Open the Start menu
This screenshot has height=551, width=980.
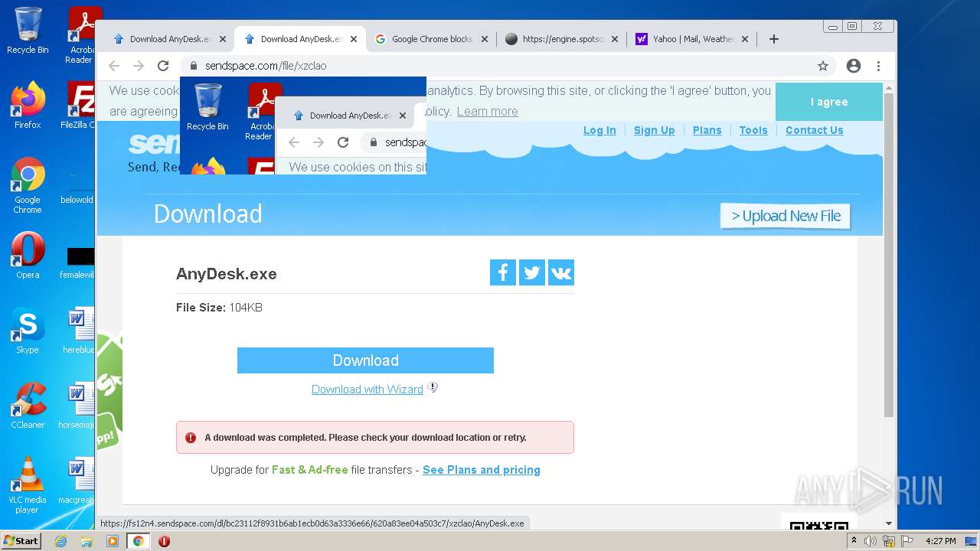(x=21, y=541)
